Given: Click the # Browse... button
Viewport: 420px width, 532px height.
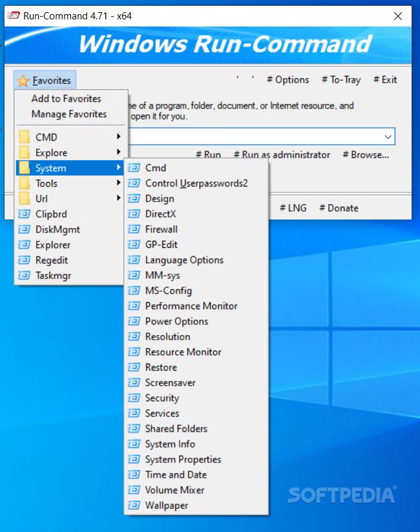Looking at the screenshot, I should 366,155.
